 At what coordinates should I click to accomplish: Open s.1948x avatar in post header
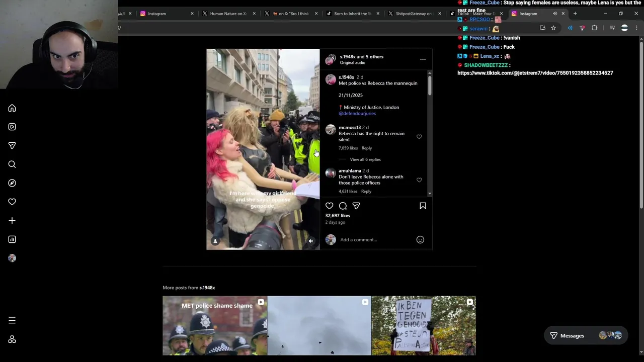click(330, 60)
